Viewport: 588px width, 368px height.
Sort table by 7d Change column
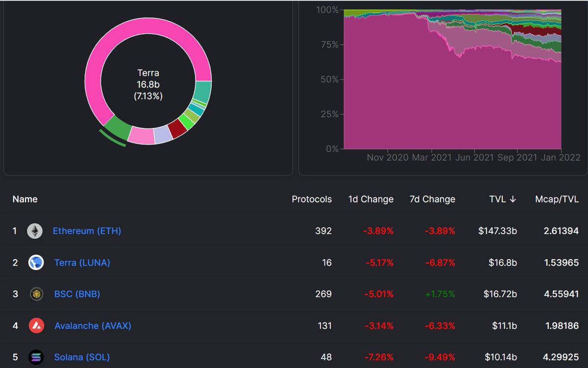click(432, 199)
